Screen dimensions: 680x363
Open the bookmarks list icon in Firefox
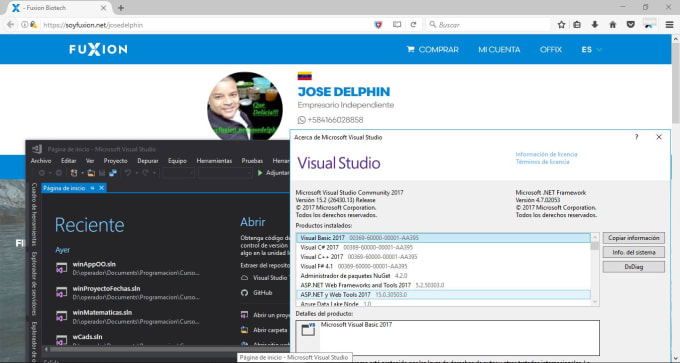click(x=577, y=25)
